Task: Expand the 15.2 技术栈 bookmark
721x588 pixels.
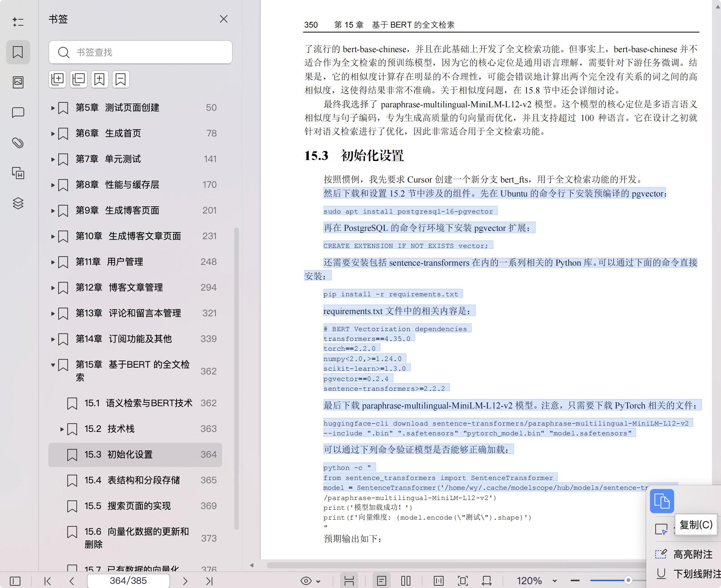Action: pyautogui.click(x=62, y=429)
